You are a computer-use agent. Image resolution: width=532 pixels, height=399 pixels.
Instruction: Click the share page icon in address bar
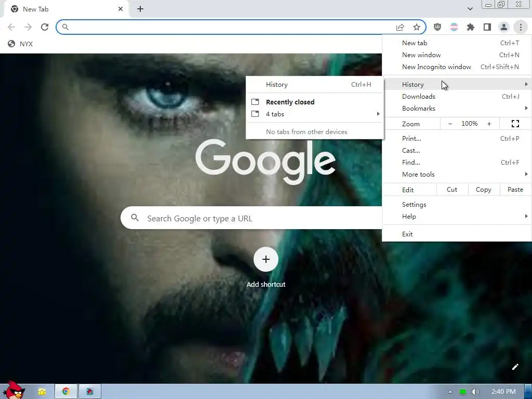click(400, 27)
